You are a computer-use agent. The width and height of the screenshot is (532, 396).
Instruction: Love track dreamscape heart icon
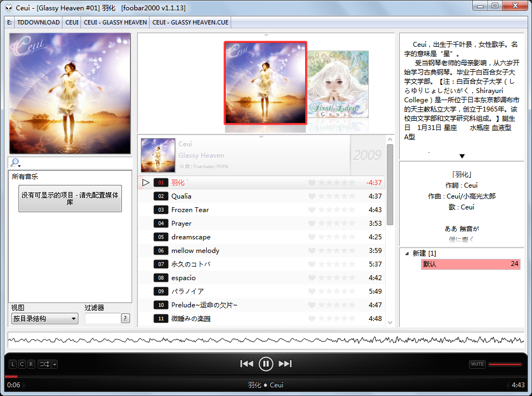pos(312,237)
